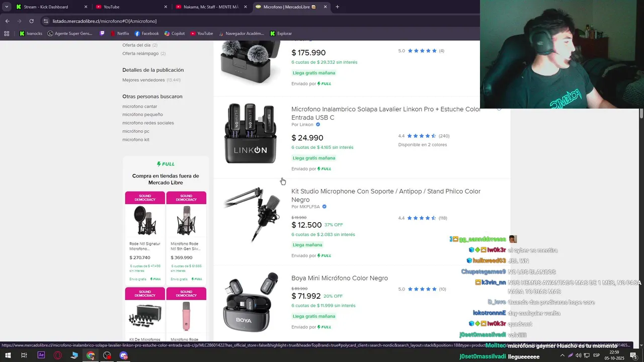Open Boya Mini Micrófono Color Negro listing
Screen dimensions: 644x362
pos(340,278)
